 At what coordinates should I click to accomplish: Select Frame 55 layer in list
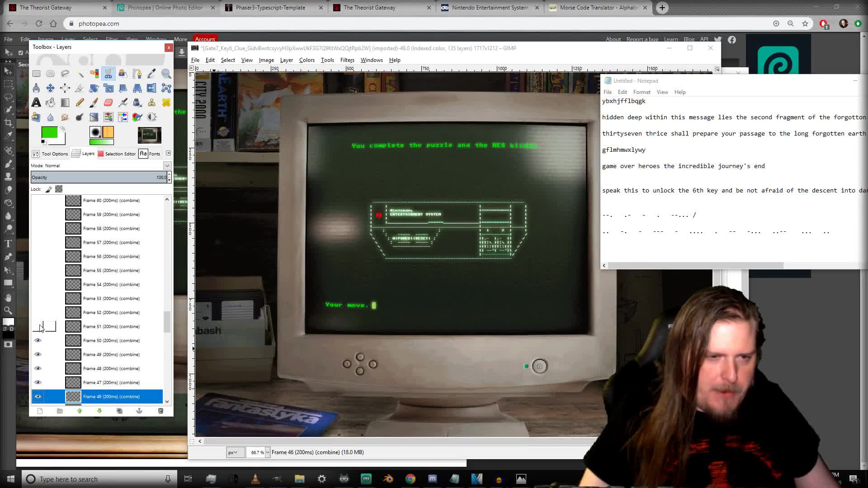[111, 270]
